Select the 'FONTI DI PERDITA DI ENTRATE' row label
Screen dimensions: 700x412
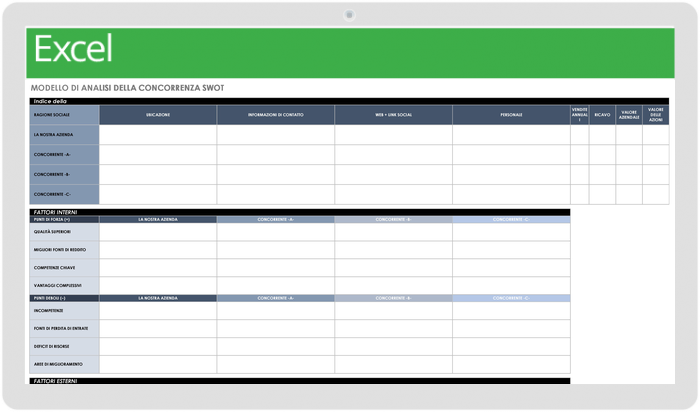point(64,329)
